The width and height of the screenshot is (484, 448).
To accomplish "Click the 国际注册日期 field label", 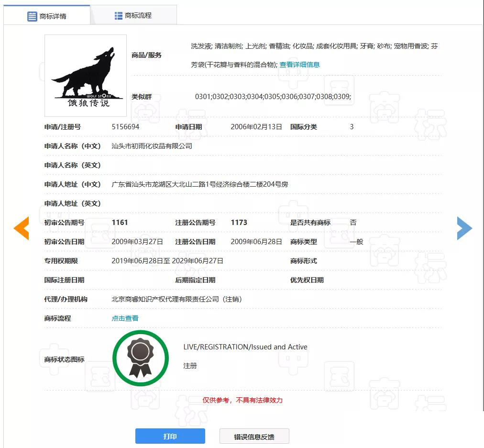I will point(64,280).
